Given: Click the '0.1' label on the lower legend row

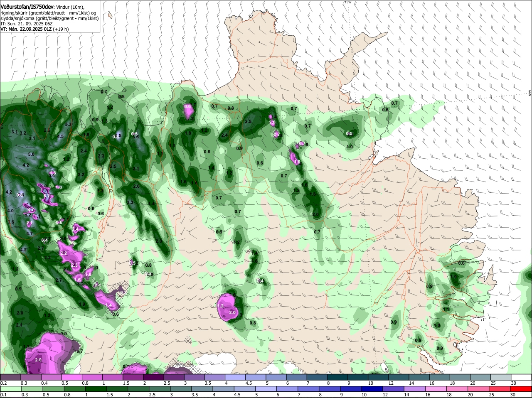Looking at the screenshot, I should tap(3, 395).
